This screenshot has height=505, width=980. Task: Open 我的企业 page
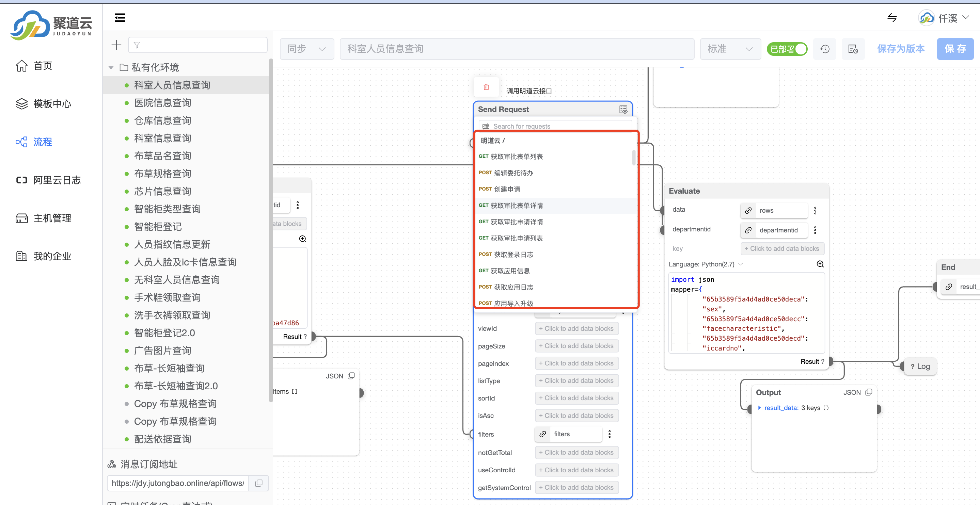43,256
